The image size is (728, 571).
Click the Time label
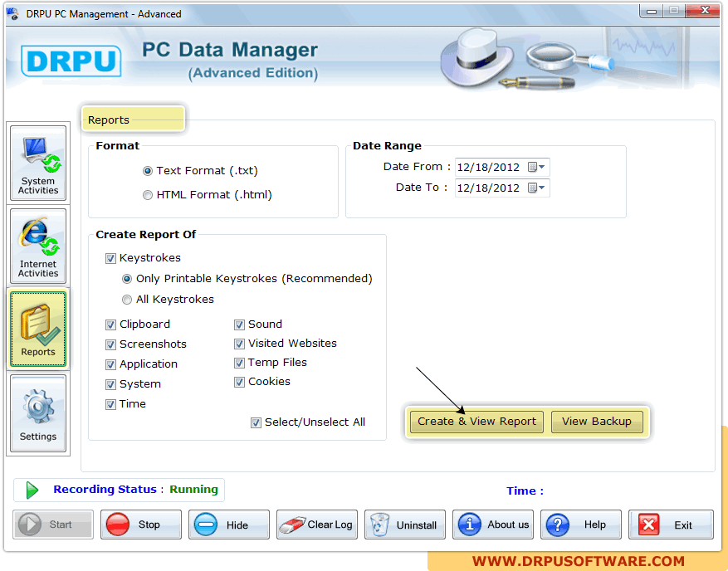525,491
